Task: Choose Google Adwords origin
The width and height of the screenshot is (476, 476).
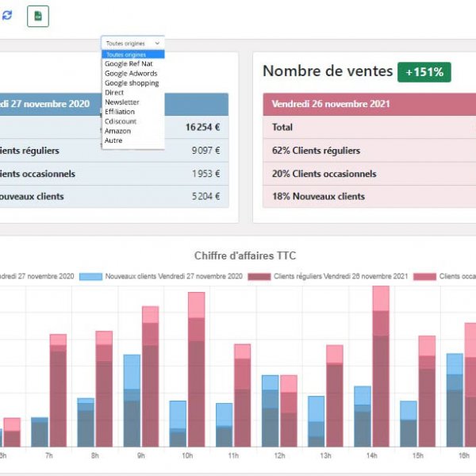Action: click(131, 74)
